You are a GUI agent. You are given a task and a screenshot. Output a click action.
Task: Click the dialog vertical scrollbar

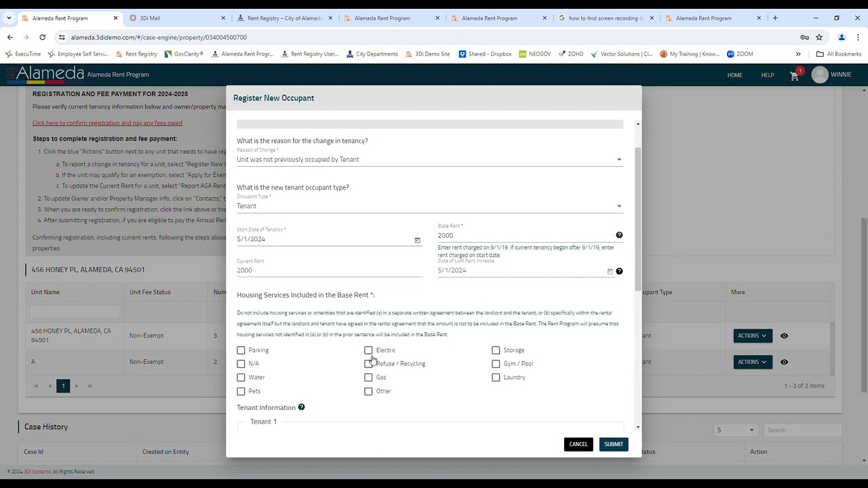637,220
